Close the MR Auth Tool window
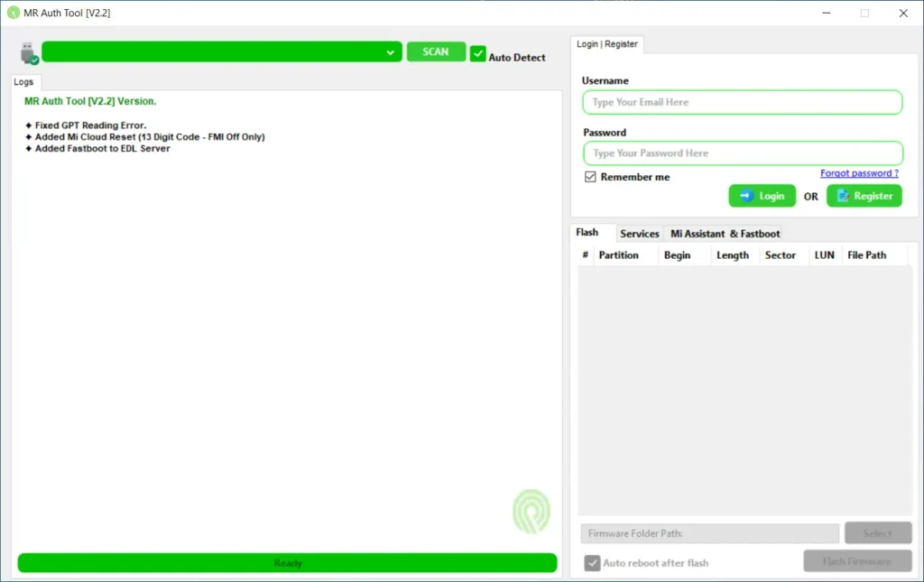The height and width of the screenshot is (582, 924). click(902, 13)
